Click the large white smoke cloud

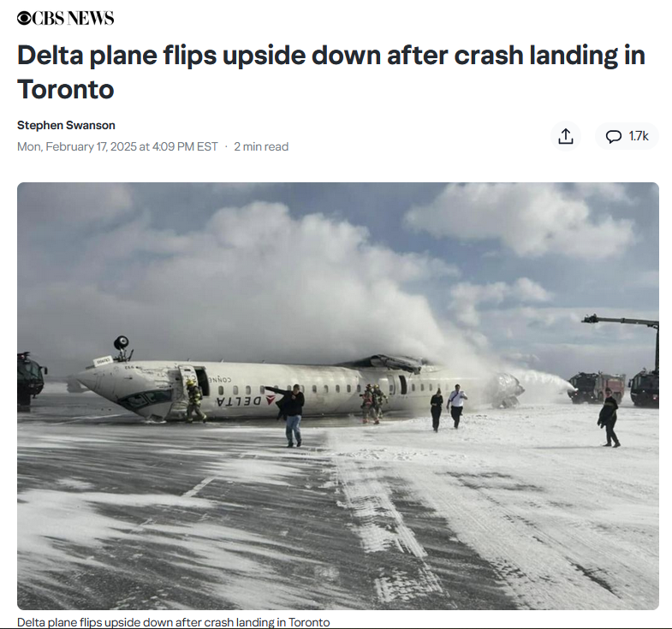coord(308,282)
